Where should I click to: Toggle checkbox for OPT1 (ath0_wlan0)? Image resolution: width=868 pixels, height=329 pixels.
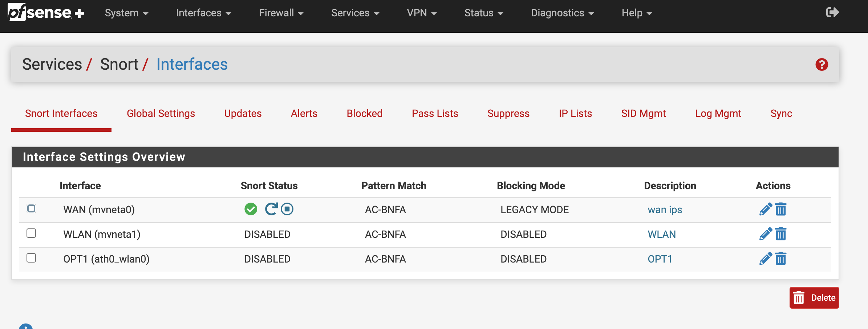tap(31, 258)
